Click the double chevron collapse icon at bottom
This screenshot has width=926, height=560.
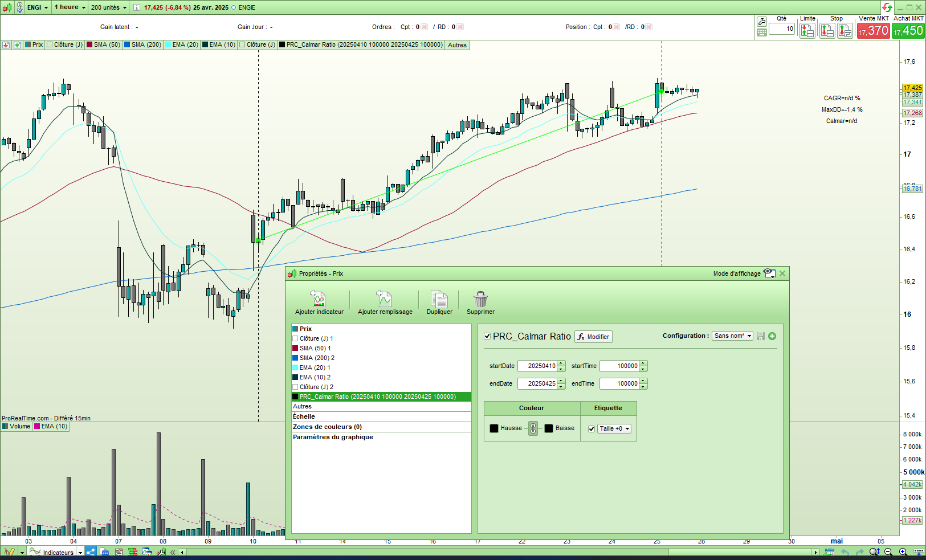coord(173,552)
